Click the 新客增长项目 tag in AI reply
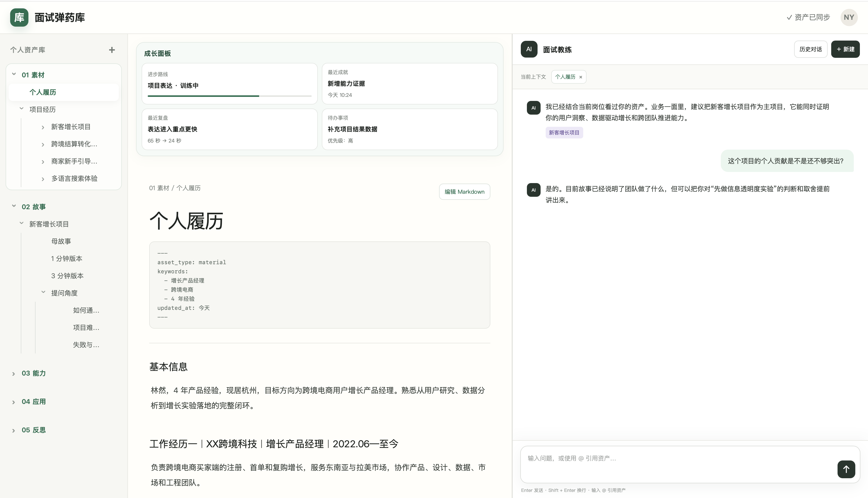Image resolution: width=868 pixels, height=498 pixels. coord(564,133)
